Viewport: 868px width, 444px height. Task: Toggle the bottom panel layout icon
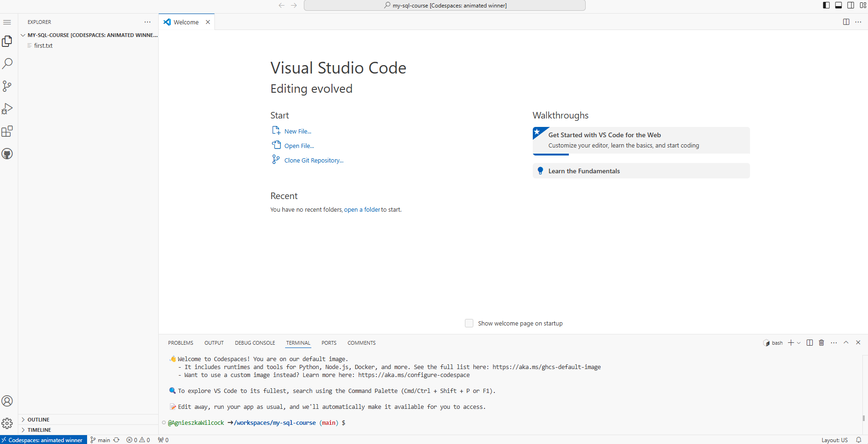pos(839,5)
